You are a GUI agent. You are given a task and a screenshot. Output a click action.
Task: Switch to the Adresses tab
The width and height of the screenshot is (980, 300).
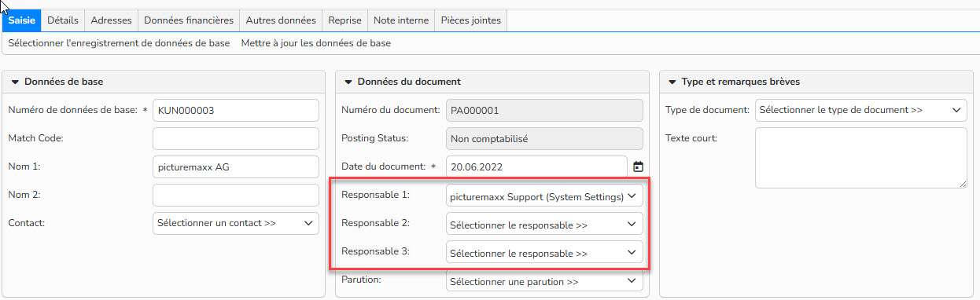[111, 20]
